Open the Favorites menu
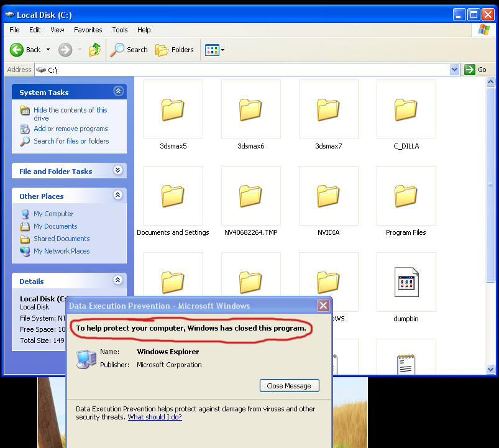 [88, 30]
